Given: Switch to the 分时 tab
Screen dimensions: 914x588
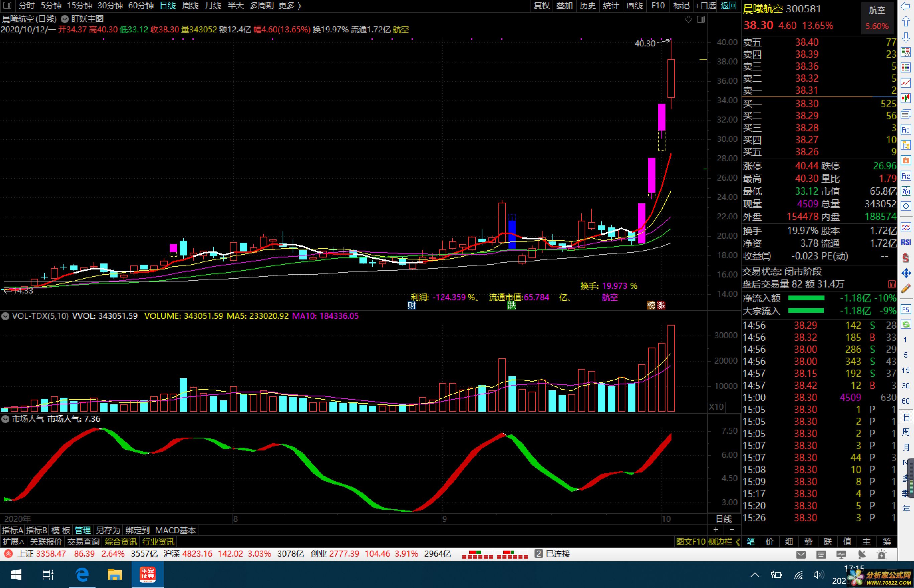Looking at the screenshot, I should [26, 5].
